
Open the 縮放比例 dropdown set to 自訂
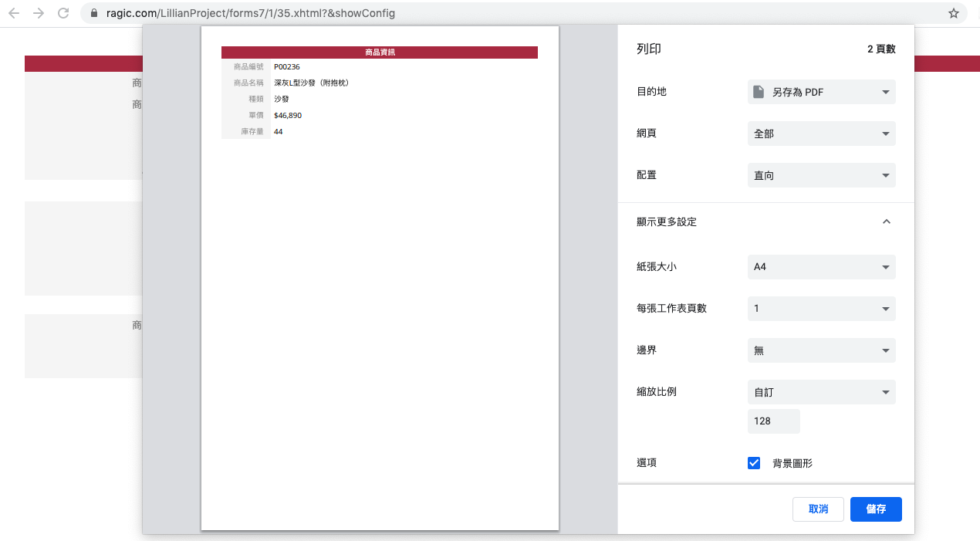coord(821,392)
